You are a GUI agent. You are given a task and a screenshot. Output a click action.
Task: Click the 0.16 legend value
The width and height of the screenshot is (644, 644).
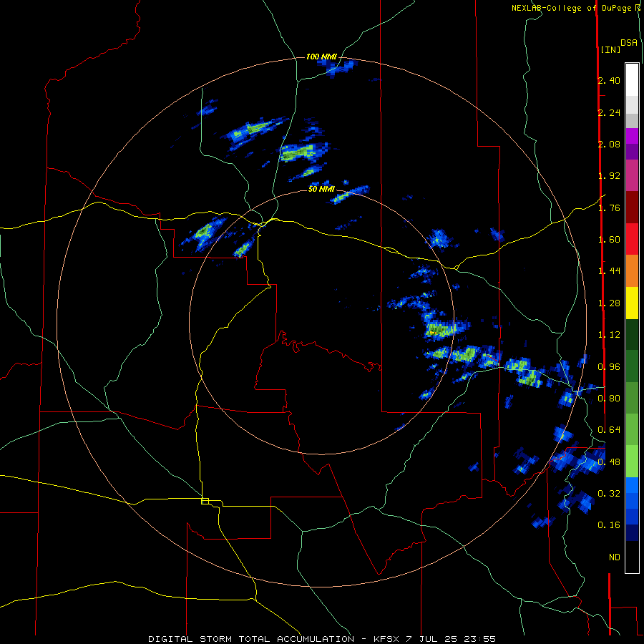pos(609,525)
